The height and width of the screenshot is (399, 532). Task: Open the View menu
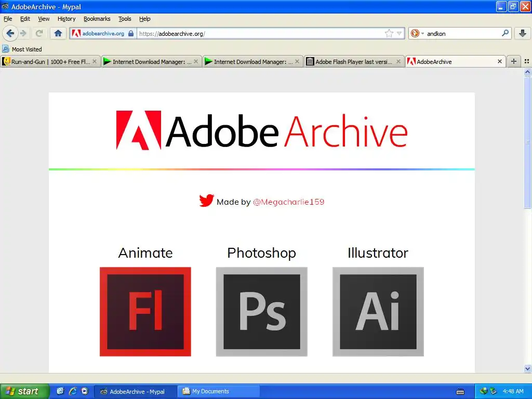point(44,19)
